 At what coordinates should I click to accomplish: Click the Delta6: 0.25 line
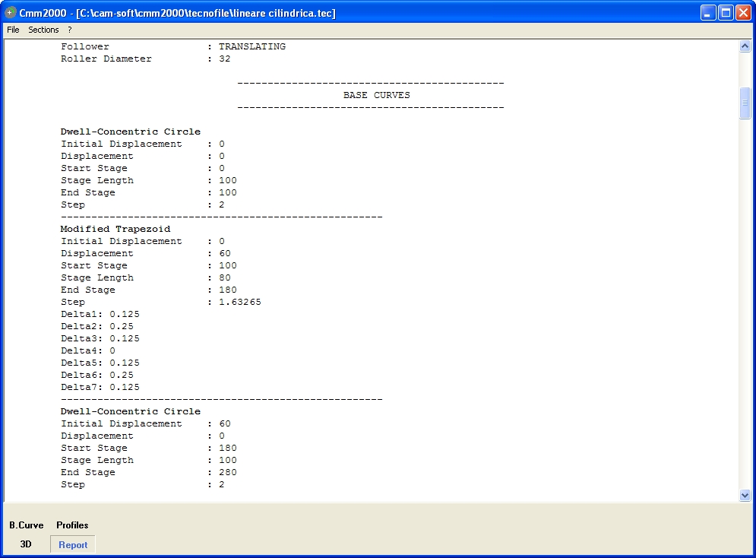point(97,376)
